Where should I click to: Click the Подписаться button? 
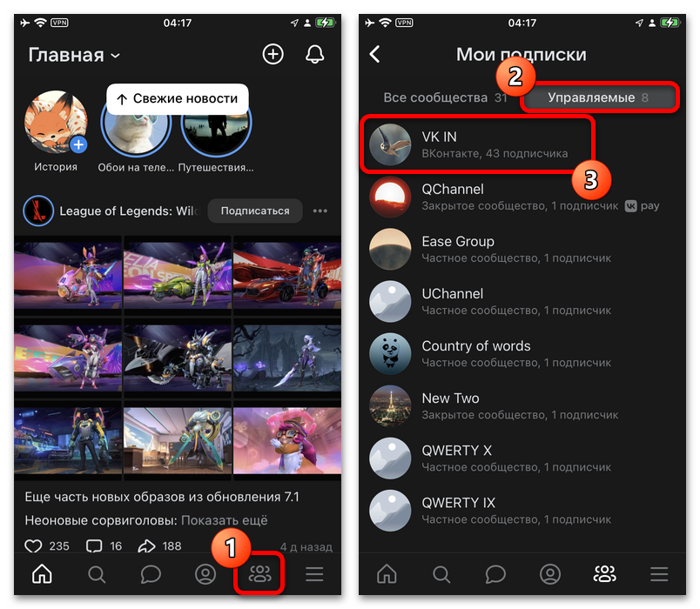255,211
